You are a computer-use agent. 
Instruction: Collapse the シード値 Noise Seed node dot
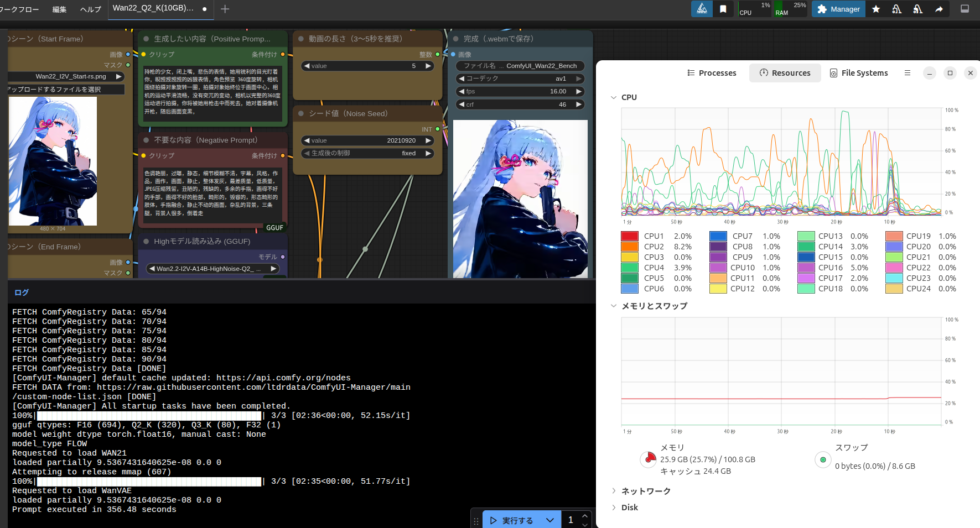click(x=301, y=113)
